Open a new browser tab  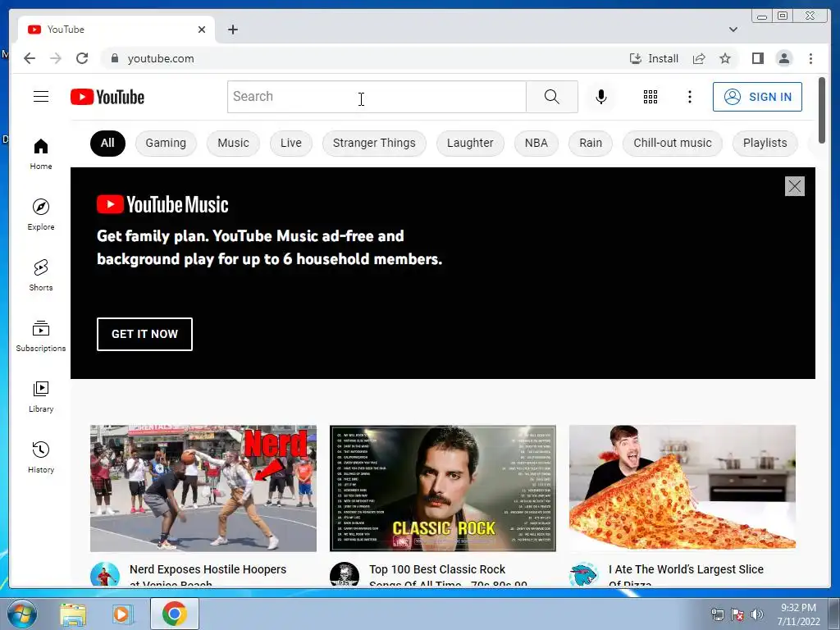coord(232,30)
